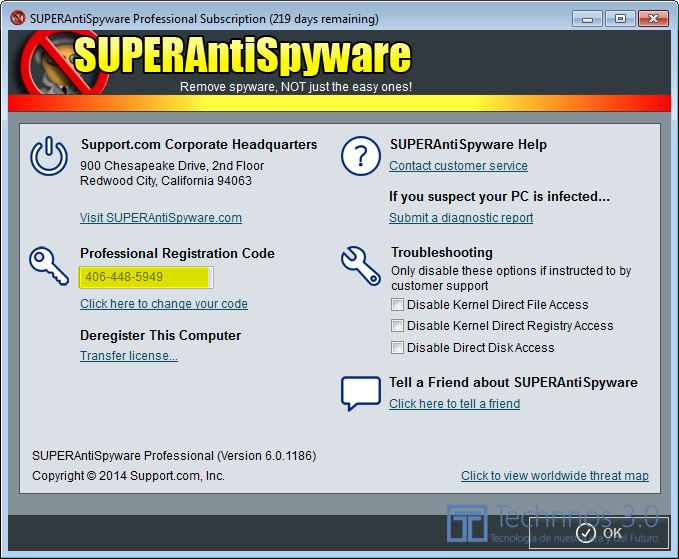This screenshot has width=679, height=559.
Task: Click the Copyright 2014 Support.com text
Action: (x=128, y=476)
